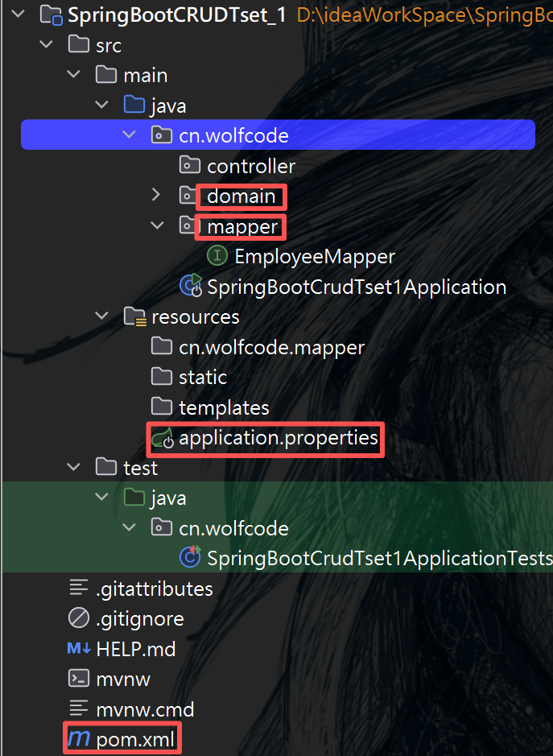Click the test class icon beside SpringBootCrudTset1ApplicationTests

[190, 558]
